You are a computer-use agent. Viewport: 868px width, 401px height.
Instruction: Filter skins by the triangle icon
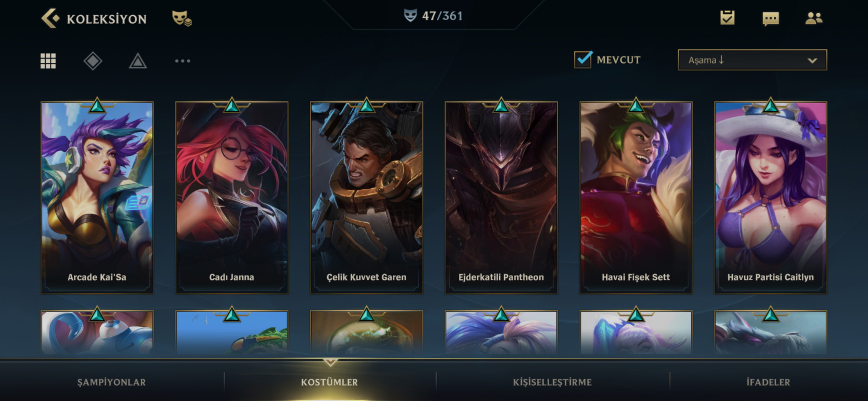138,61
